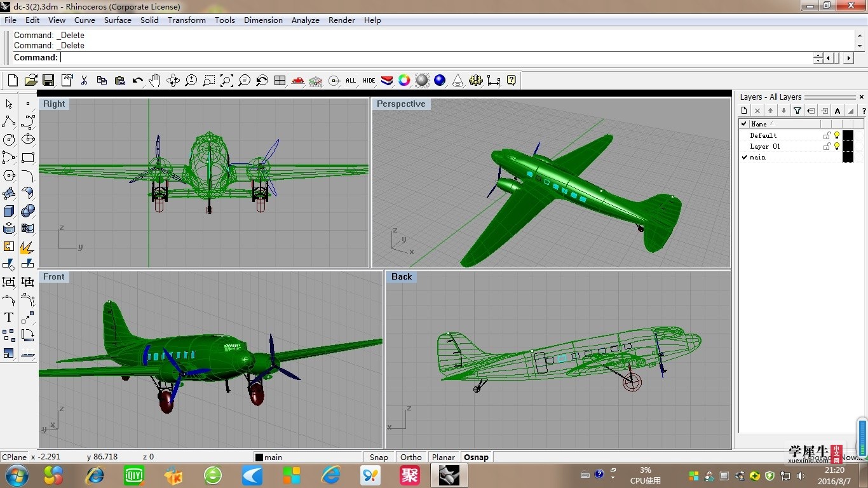Create a new file with the New icon

13,81
